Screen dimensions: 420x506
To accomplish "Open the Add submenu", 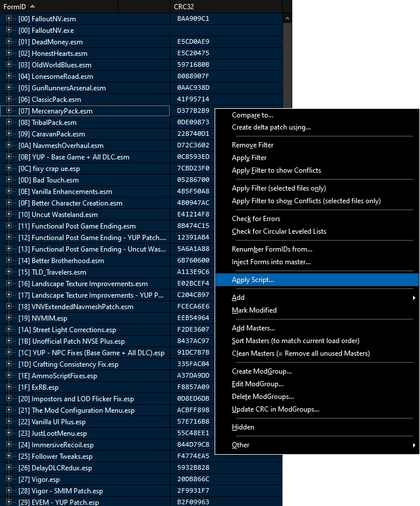I will pos(238,298).
